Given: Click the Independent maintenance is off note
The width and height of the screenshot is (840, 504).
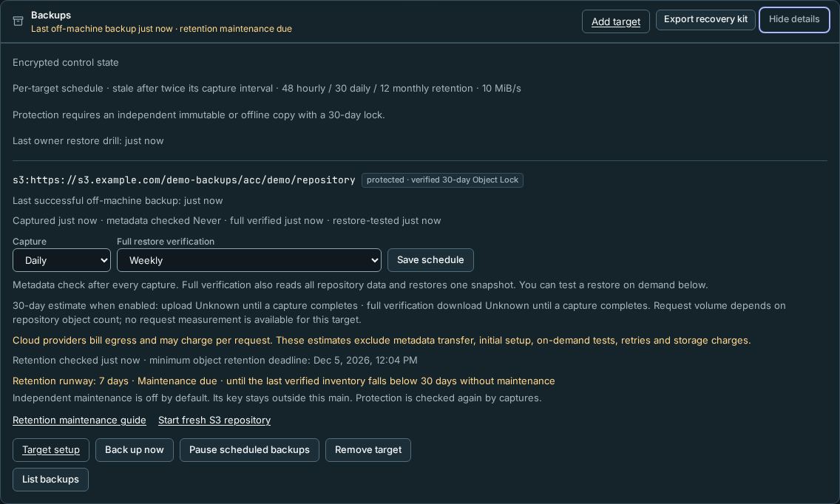Looking at the screenshot, I should click(x=277, y=398).
